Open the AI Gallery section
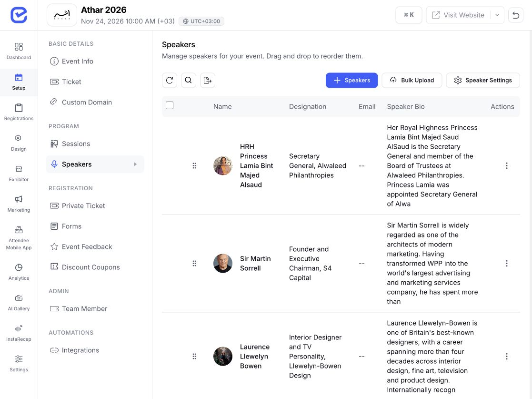Screen dimensions: 532x399 click(19, 303)
